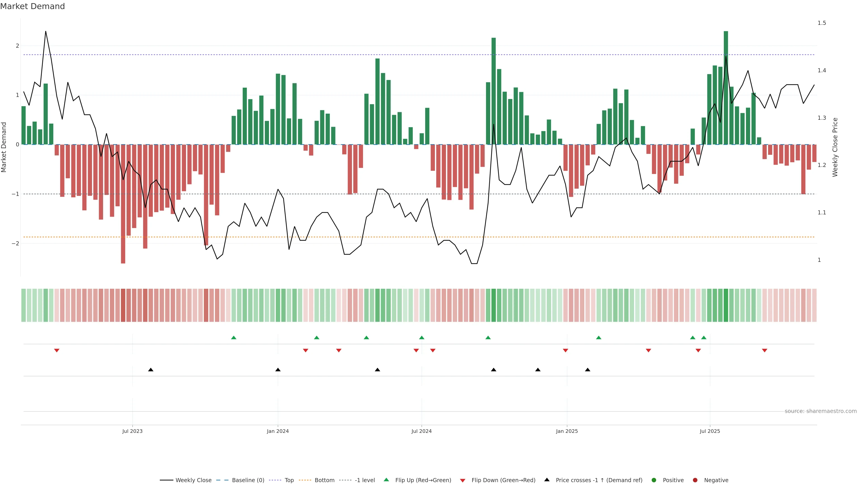Click the -1 level legend entry
Image resolution: width=868 pixels, height=488 pixels.
(365, 480)
